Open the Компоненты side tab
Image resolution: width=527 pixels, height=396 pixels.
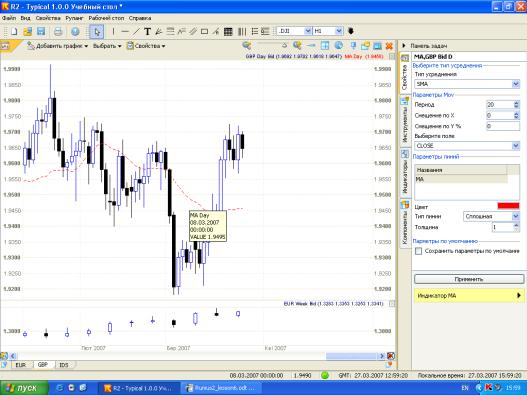pos(405,223)
